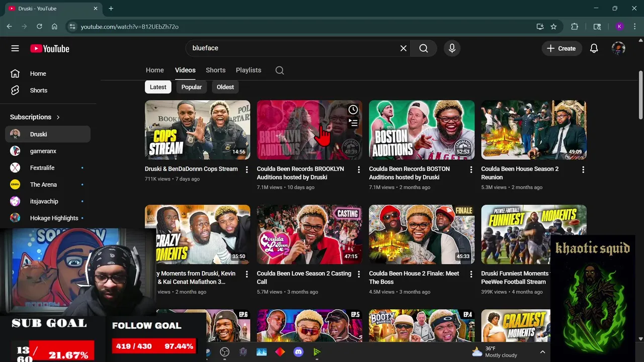
Task: Open the channel Home tab
Action: coord(155,70)
